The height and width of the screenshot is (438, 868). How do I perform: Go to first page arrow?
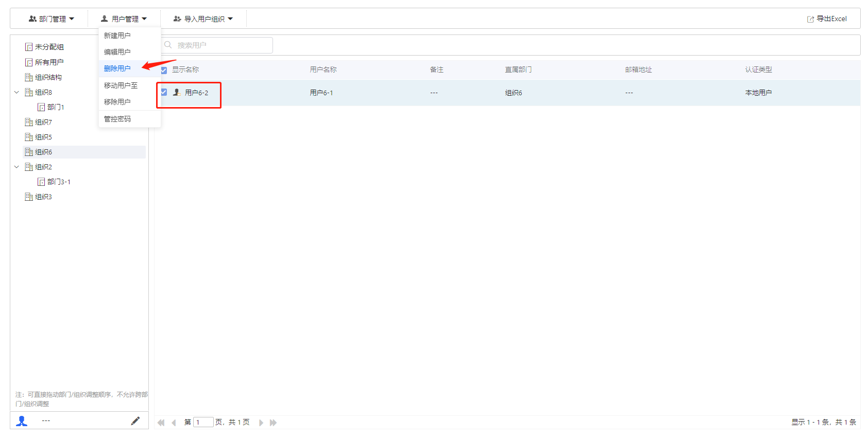click(161, 423)
